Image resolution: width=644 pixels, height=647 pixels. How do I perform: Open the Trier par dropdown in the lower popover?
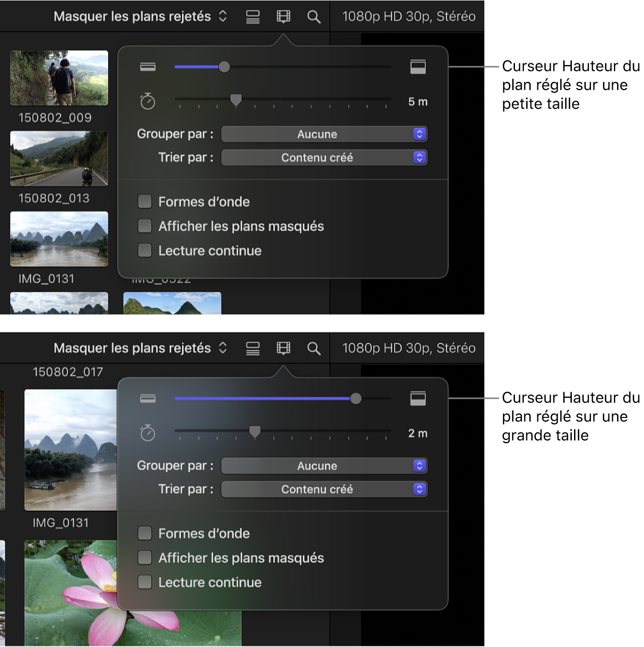point(324,490)
